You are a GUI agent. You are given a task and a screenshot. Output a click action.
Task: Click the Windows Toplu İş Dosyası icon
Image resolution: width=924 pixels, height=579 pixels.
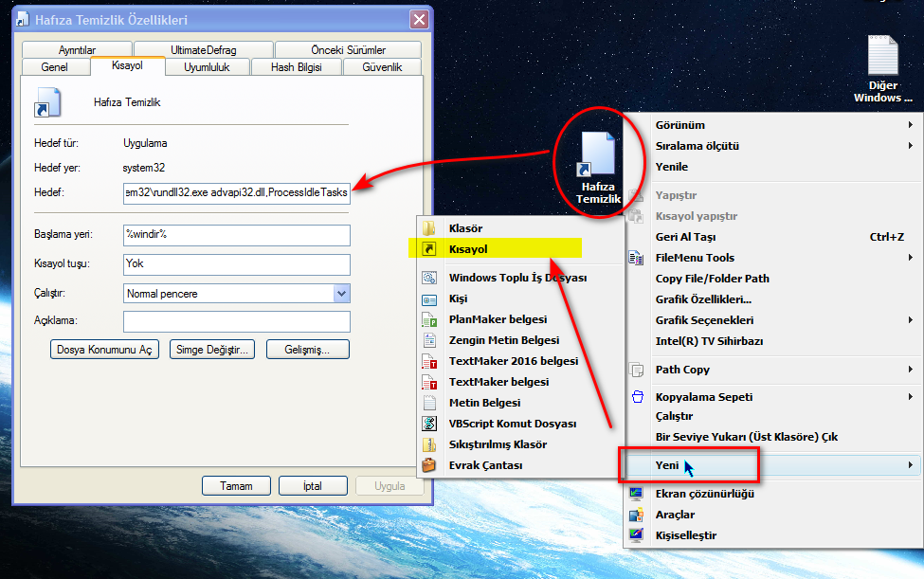(429, 278)
